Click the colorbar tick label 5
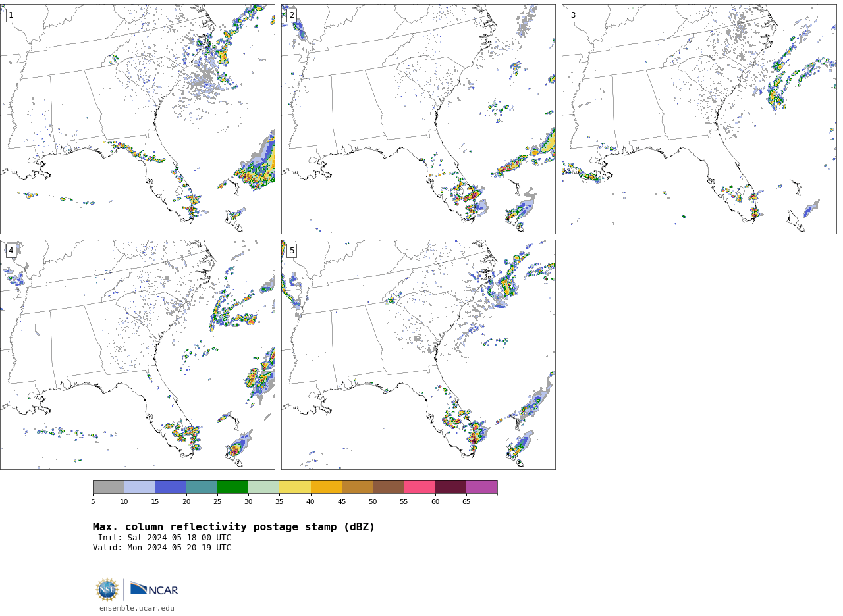This screenshot has height=616, width=843. [x=93, y=502]
